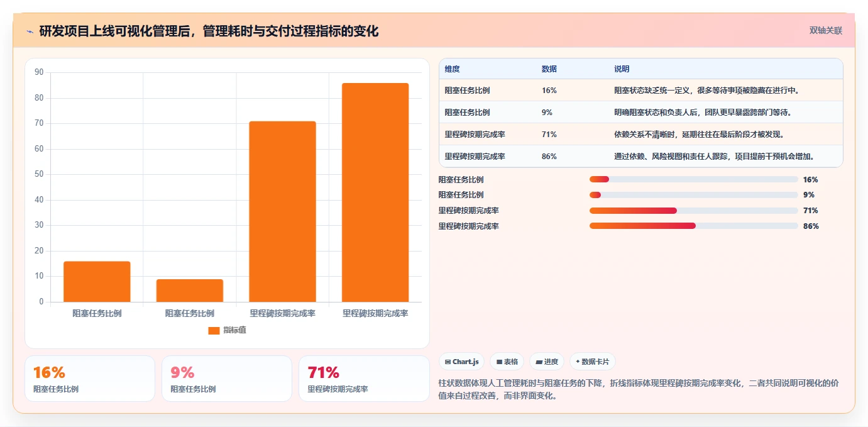This screenshot has width=868, height=427.
Task: Click the table note starting 依赖关系不清晰时
Action: click(x=699, y=135)
